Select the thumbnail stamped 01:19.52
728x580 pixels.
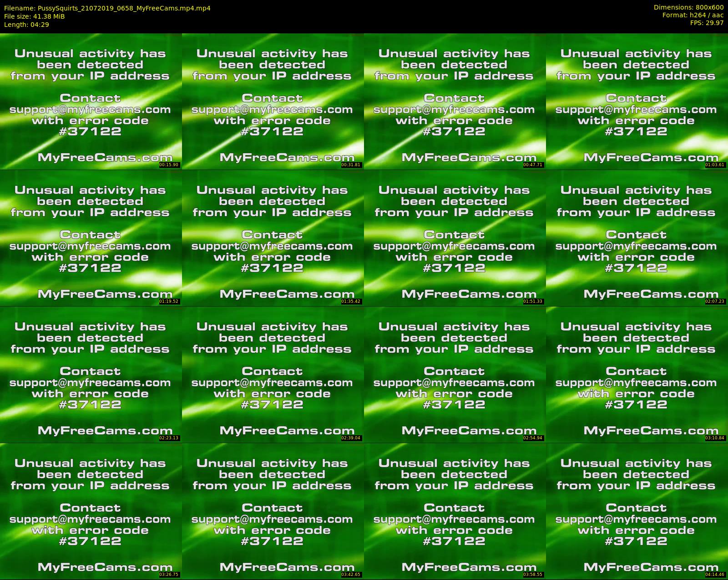click(x=91, y=238)
